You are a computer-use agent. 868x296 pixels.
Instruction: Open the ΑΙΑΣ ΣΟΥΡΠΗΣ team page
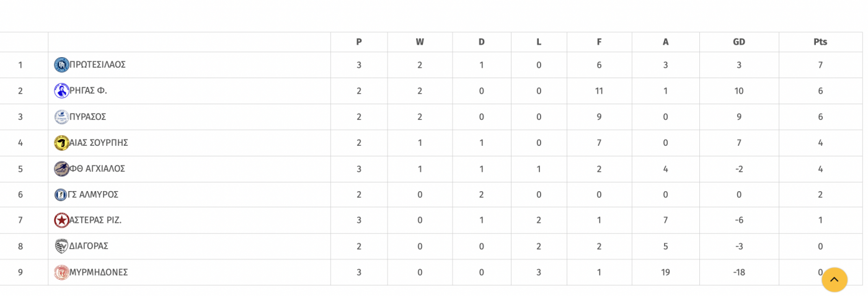tap(99, 143)
